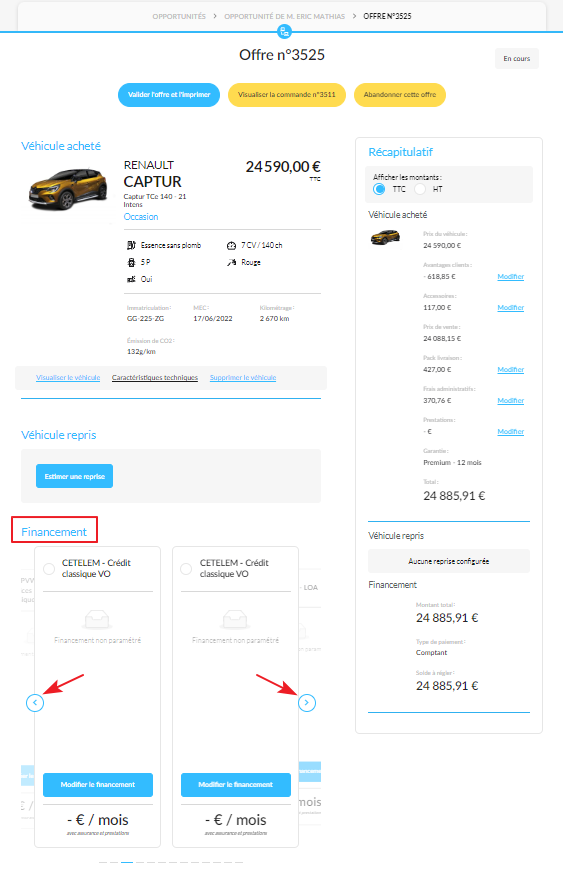The width and height of the screenshot is (563, 878).
Task: Click the Comptant payment type value
Action: click(x=431, y=652)
